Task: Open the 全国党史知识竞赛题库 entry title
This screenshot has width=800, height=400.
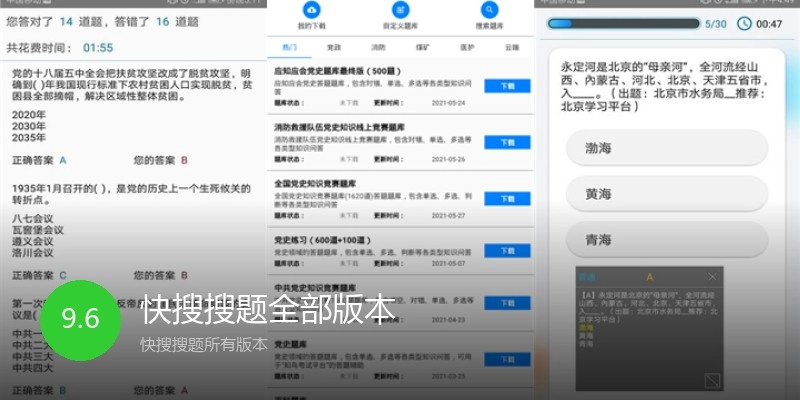Action: [x=315, y=183]
